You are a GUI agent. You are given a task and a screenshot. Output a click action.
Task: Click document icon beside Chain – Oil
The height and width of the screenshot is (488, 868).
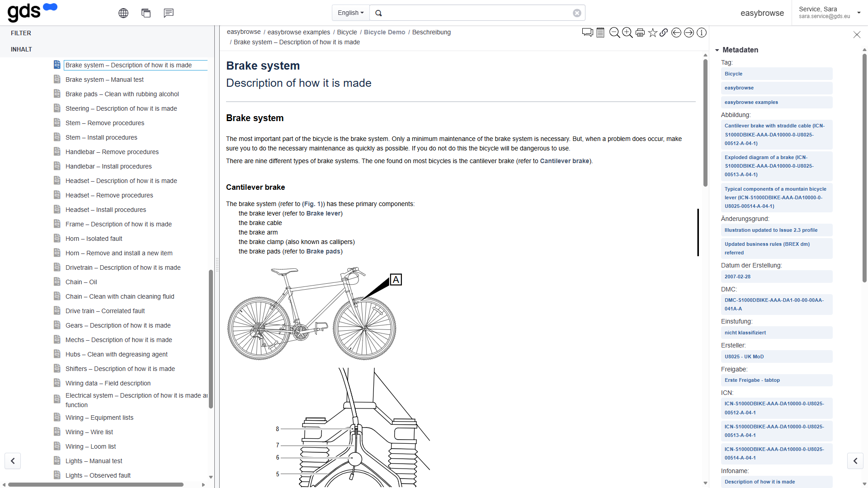pos(57,282)
